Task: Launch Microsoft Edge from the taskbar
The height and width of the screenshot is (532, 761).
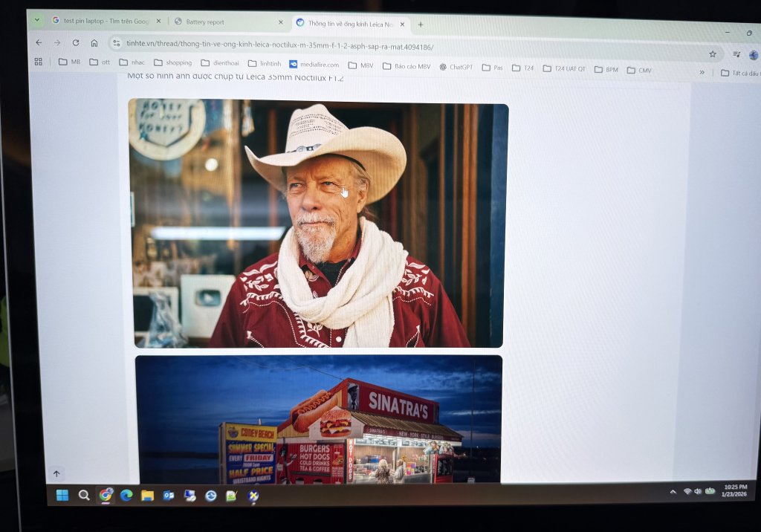Action: point(126,495)
